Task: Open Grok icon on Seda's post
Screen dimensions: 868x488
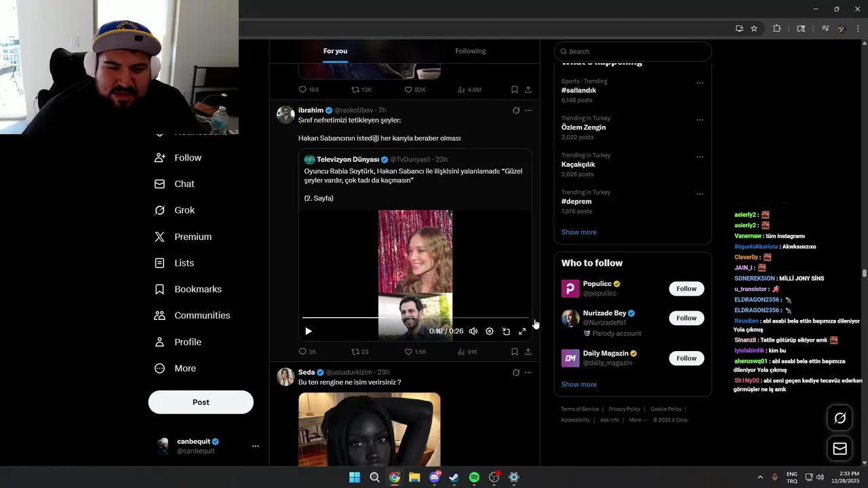Action: 516,373
